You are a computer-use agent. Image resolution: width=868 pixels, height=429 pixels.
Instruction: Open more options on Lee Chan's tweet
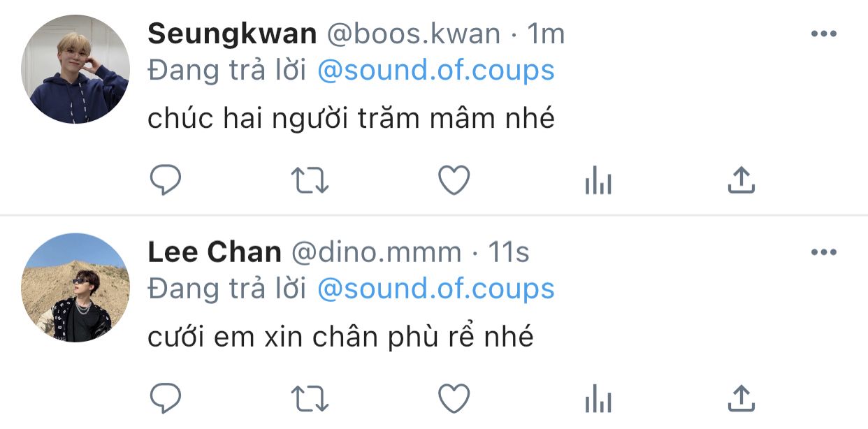[x=823, y=252]
